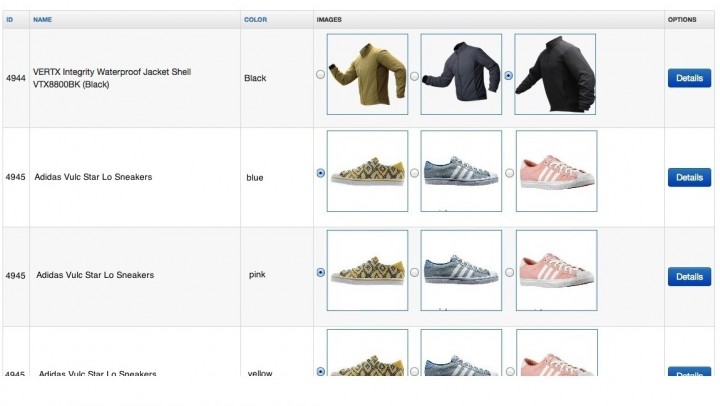Click the ID cell 4944
The height and width of the screenshot is (406, 720).
pyautogui.click(x=16, y=78)
